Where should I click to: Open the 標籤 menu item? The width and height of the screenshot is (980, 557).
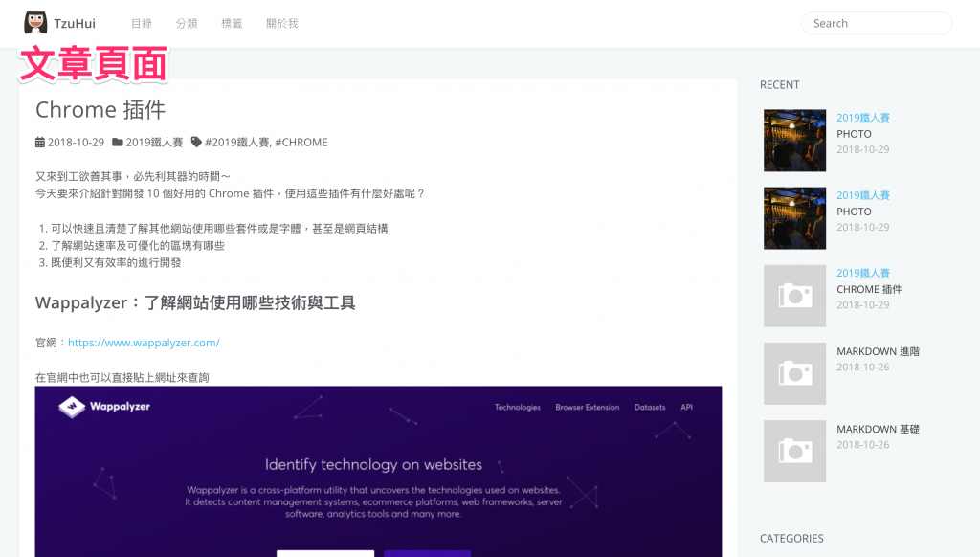click(232, 24)
